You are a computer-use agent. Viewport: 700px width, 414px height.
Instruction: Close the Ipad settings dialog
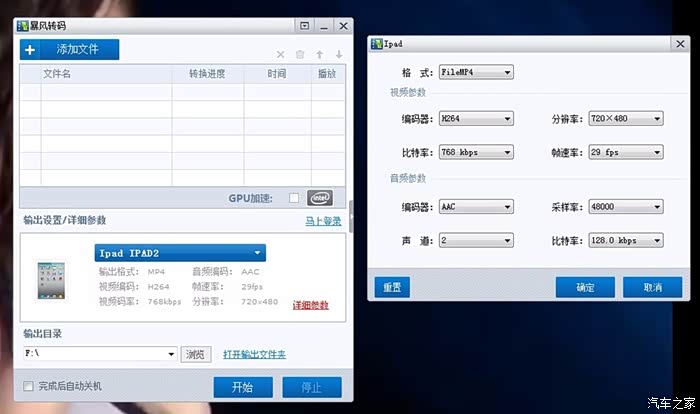click(x=680, y=44)
